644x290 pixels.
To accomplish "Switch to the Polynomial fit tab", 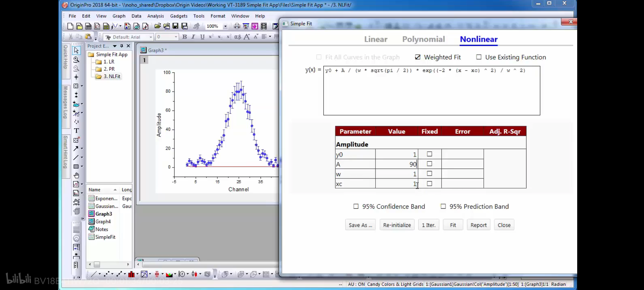I will [423, 39].
